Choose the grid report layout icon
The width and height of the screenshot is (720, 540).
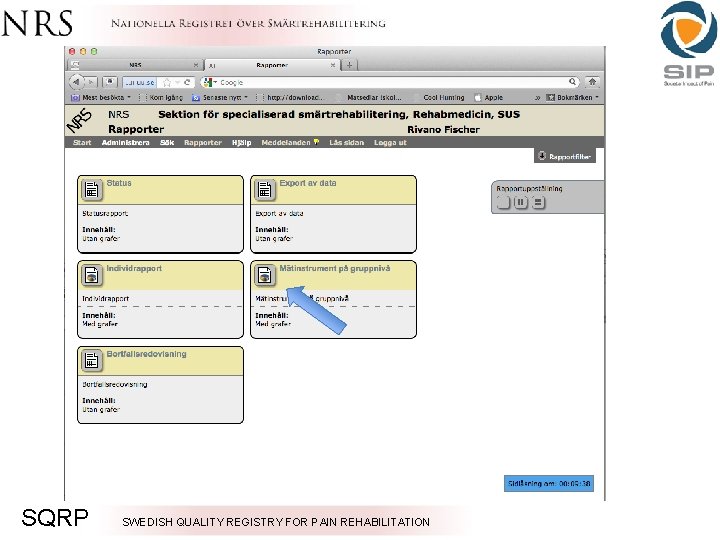pyautogui.click(x=538, y=202)
